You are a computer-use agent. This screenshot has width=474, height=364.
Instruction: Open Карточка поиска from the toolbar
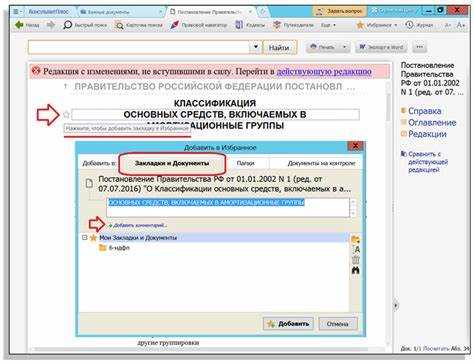click(138, 25)
